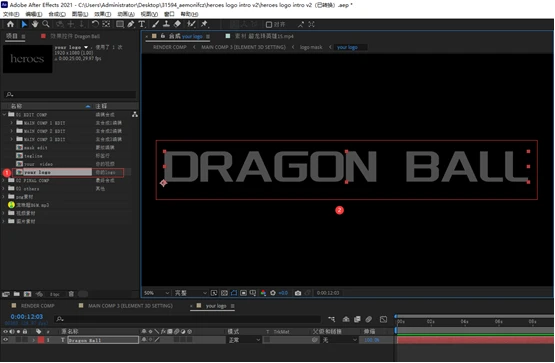
Task: Select the Type text tool
Action: click(142, 24)
